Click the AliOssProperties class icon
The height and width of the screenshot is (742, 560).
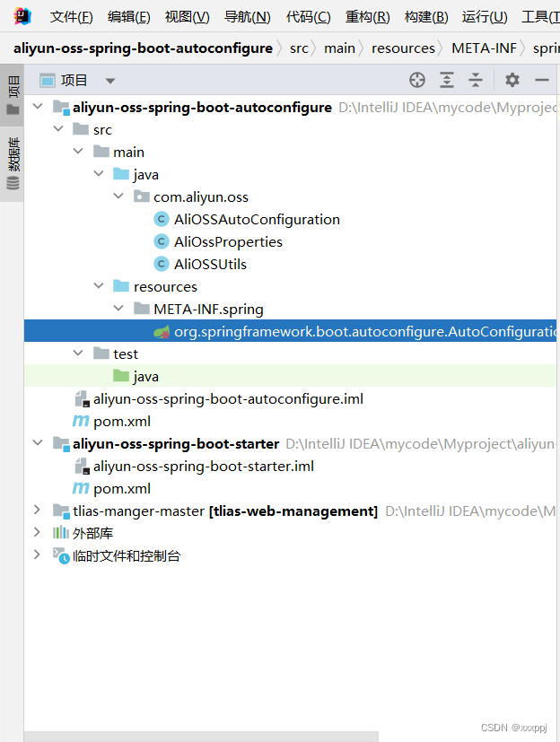coord(162,242)
